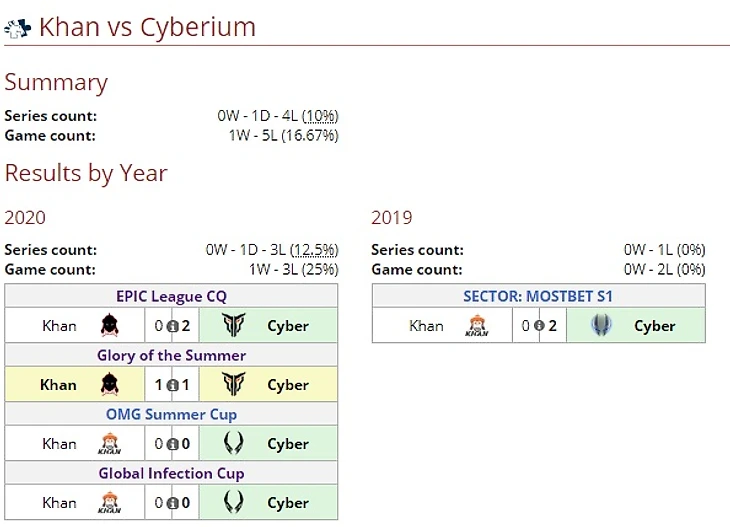730x527 pixels.
Task: Open the info icon in SECTOR: MOSTBET S1 match
Action: pos(539,326)
